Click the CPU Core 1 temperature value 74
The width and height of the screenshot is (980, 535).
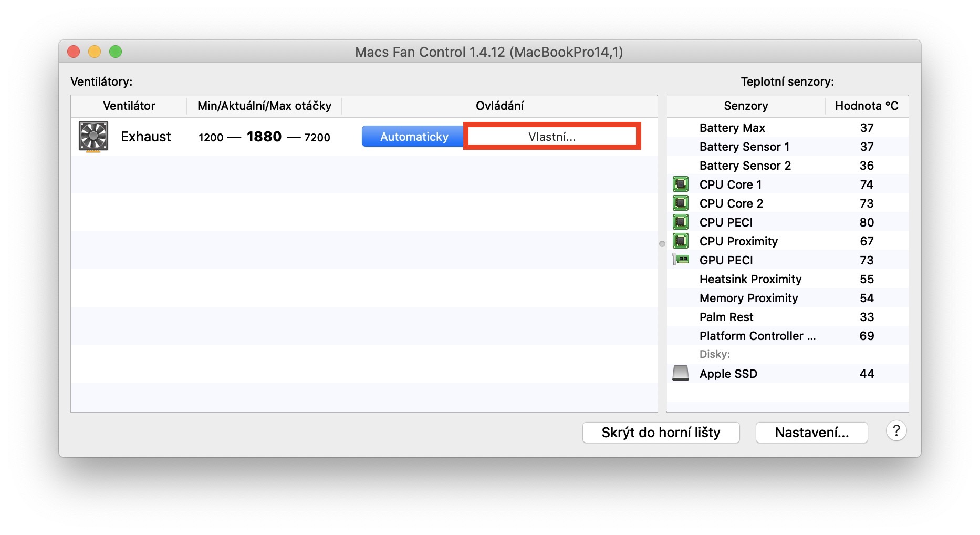click(x=867, y=184)
